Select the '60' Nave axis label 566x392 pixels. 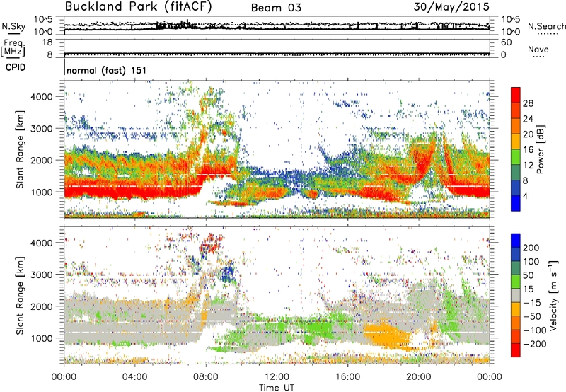[506, 42]
